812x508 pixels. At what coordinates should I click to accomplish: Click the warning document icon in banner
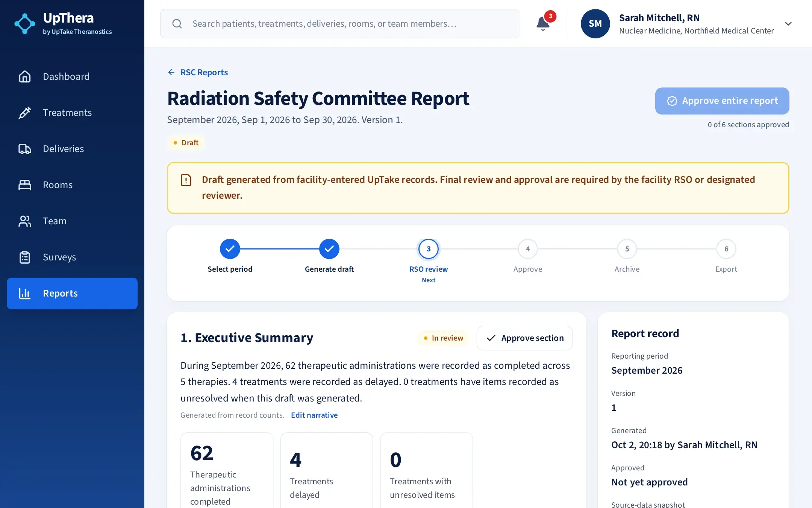click(x=186, y=180)
